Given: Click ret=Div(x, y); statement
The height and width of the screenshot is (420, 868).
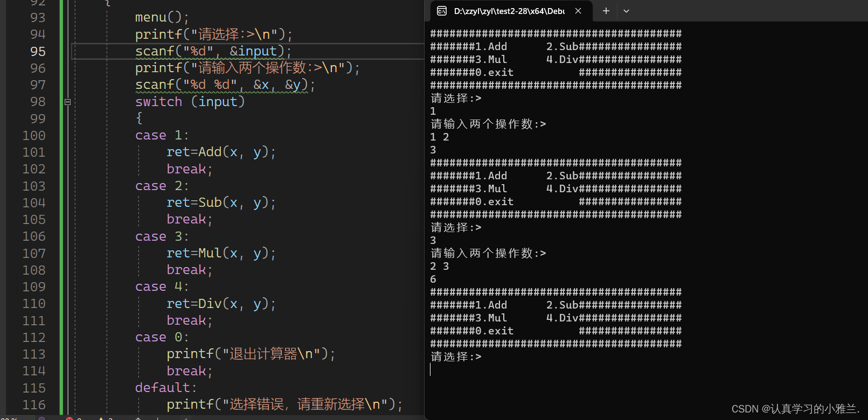Looking at the screenshot, I should 221,304.
